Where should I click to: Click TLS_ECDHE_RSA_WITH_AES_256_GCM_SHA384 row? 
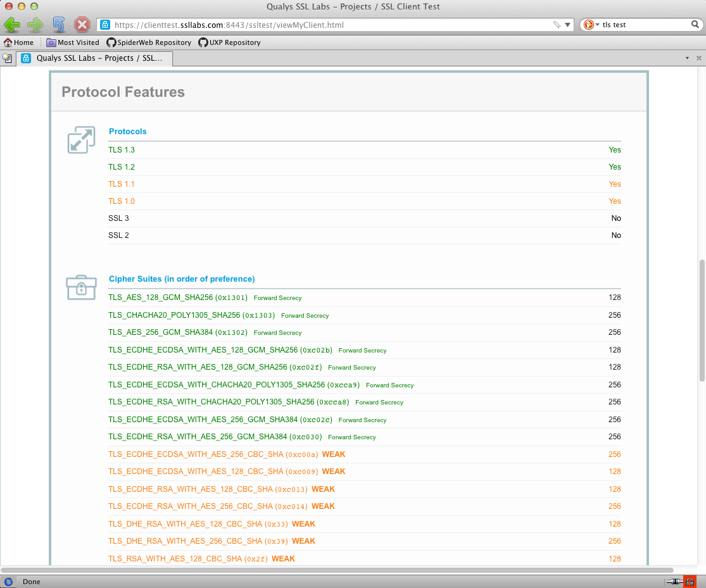[x=364, y=437]
